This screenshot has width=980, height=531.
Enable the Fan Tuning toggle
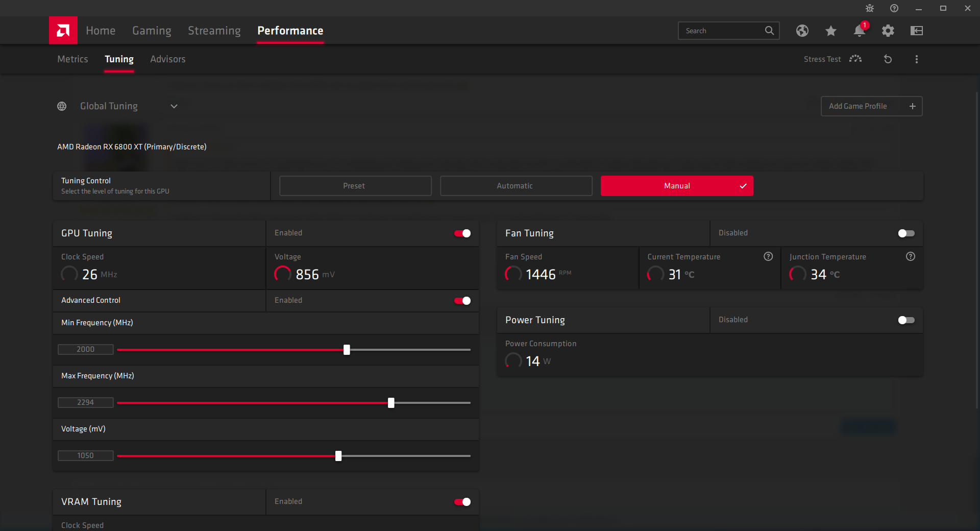coord(906,233)
